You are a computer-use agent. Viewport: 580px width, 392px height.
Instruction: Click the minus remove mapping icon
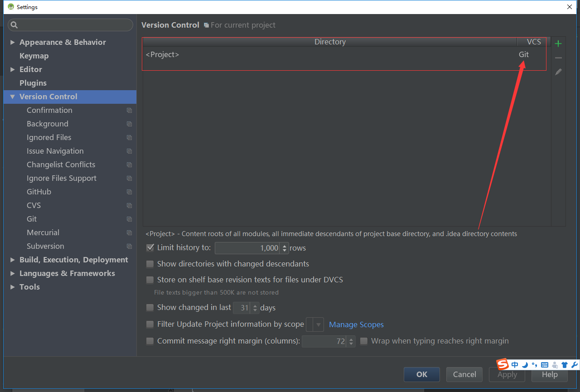[558, 58]
